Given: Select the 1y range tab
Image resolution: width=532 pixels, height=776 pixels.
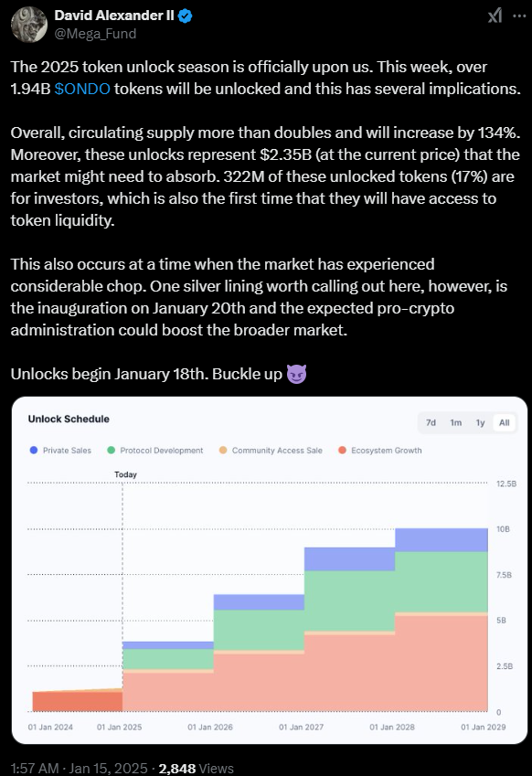Looking at the screenshot, I should coord(480,422).
